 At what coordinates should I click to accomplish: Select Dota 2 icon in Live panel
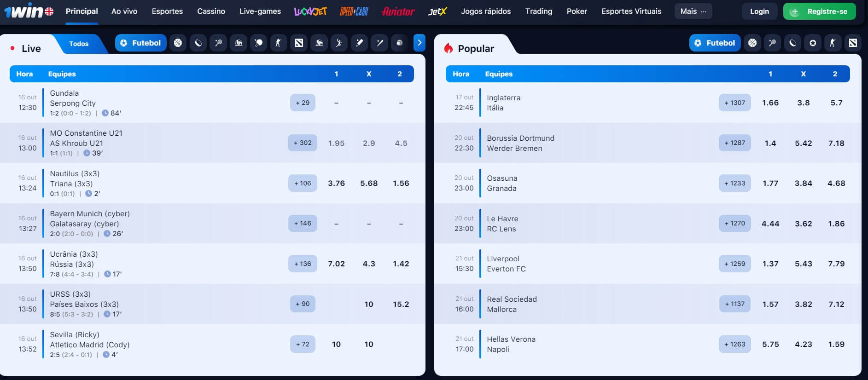tap(299, 43)
